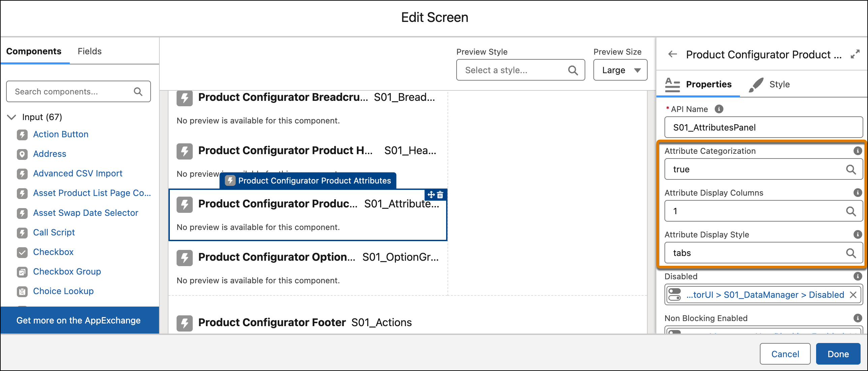Click the API Name info icon
Viewport: 868px width, 371px height.
(719, 109)
